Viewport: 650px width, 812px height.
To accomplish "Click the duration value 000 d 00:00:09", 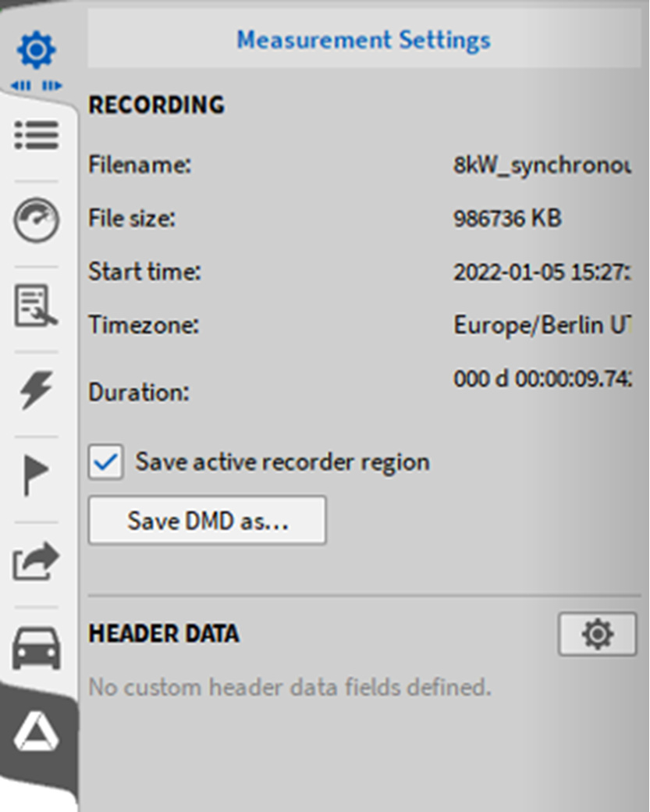I will tap(542, 379).
